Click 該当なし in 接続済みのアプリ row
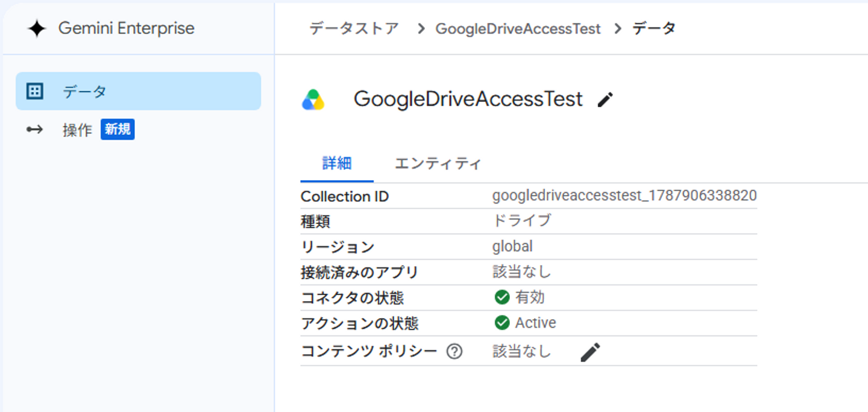 click(x=522, y=272)
